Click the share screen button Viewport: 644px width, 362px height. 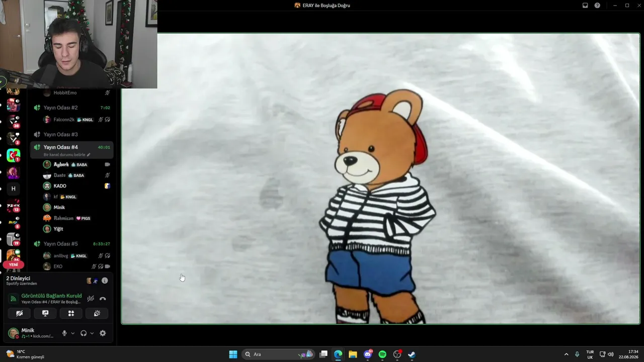(45, 313)
